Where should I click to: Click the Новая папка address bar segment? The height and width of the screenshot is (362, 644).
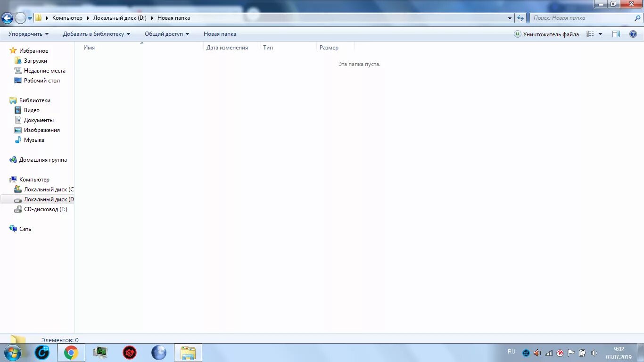(x=173, y=18)
